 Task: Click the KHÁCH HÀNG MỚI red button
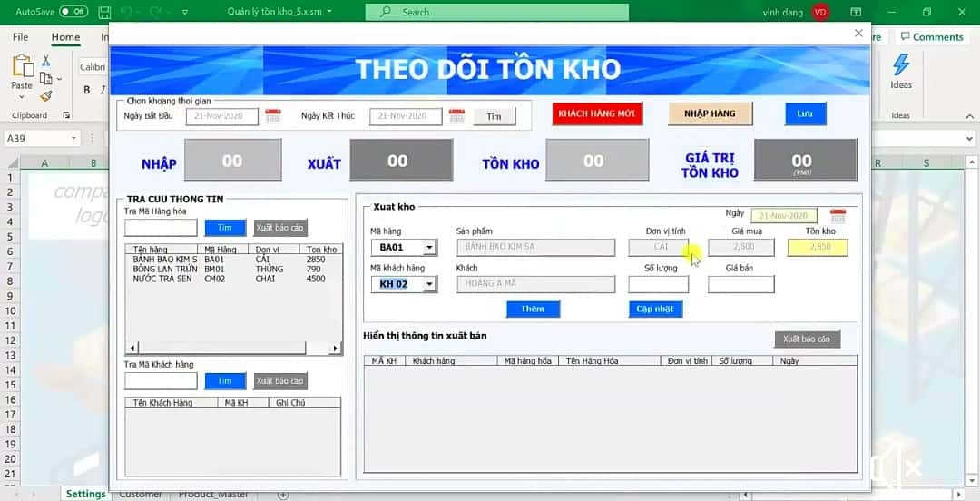[597, 113]
